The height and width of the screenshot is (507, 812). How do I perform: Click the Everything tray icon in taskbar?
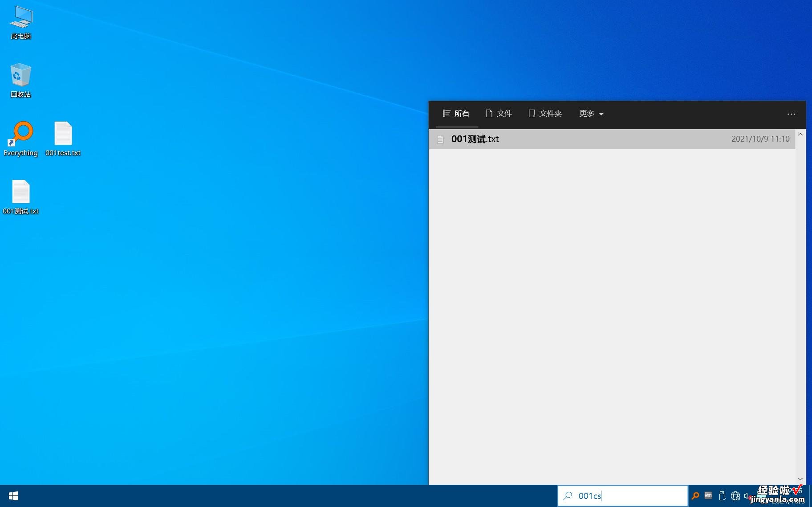[x=695, y=495]
